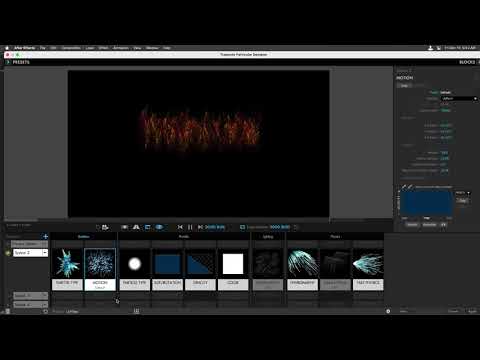480x360 pixels.
Task: Open the Help menu
Action: (167, 48)
